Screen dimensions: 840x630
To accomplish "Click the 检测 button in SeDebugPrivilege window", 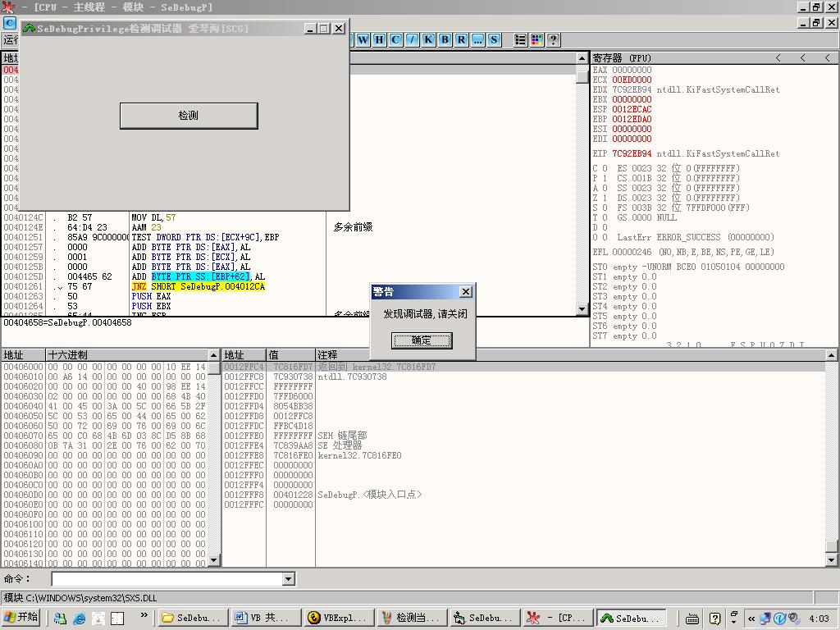I will 189,116.
